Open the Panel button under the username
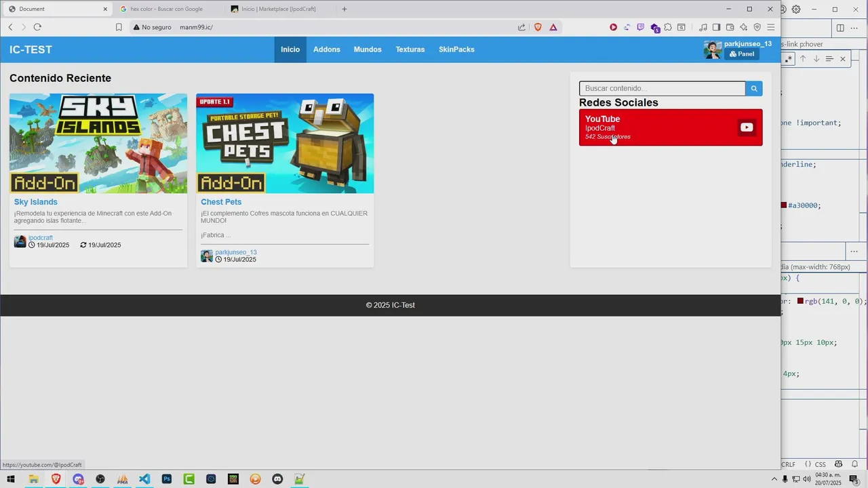 coord(742,54)
